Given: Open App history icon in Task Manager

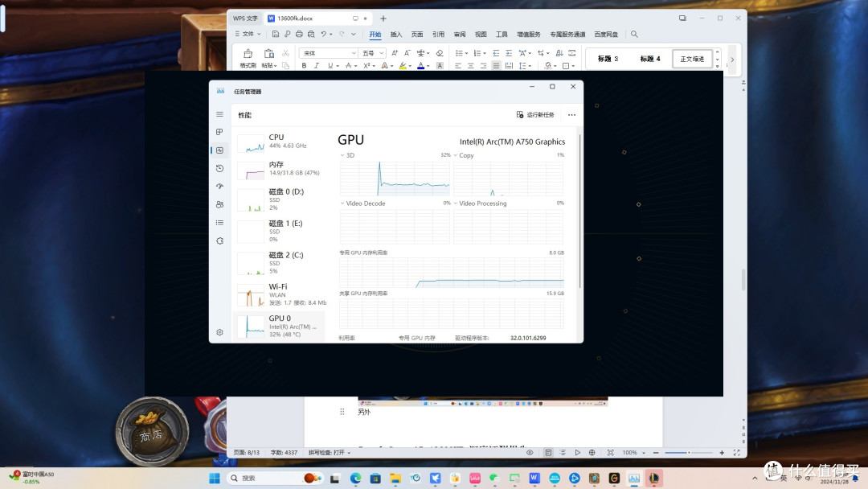Looking at the screenshot, I should coord(219,168).
